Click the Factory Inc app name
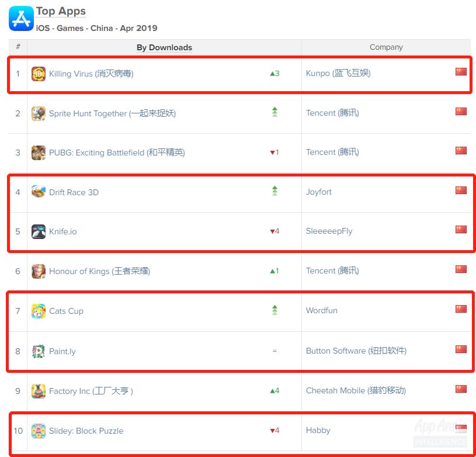The width and height of the screenshot is (476, 457). 91,391
